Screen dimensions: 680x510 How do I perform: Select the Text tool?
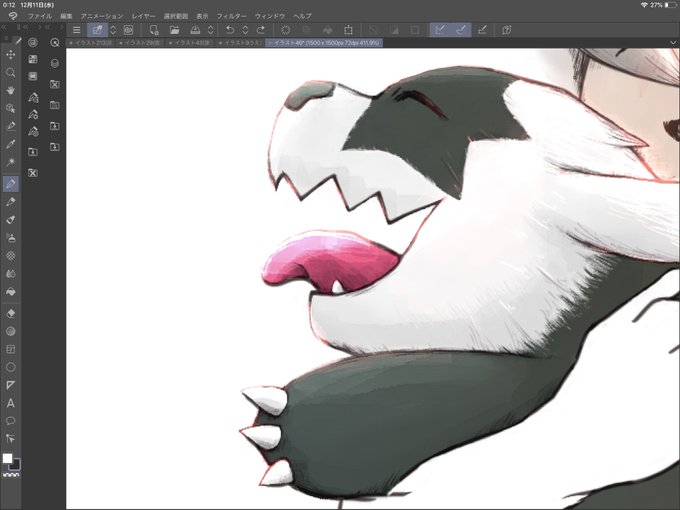pyautogui.click(x=11, y=403)
